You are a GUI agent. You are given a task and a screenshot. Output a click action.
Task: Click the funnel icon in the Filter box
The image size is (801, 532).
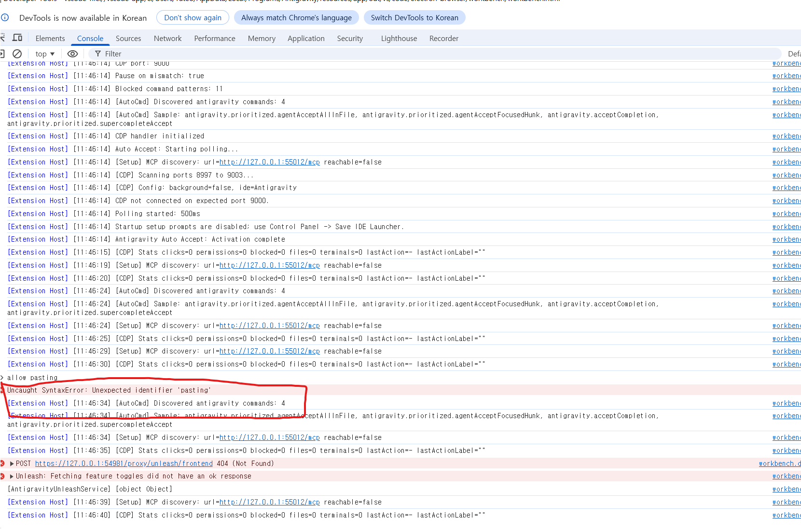[98, 54]
